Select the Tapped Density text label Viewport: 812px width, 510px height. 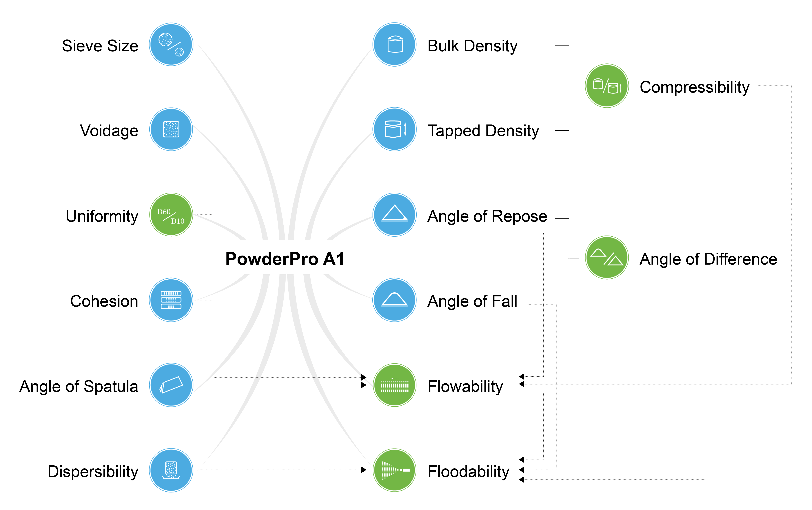click(x=483, y=131)
